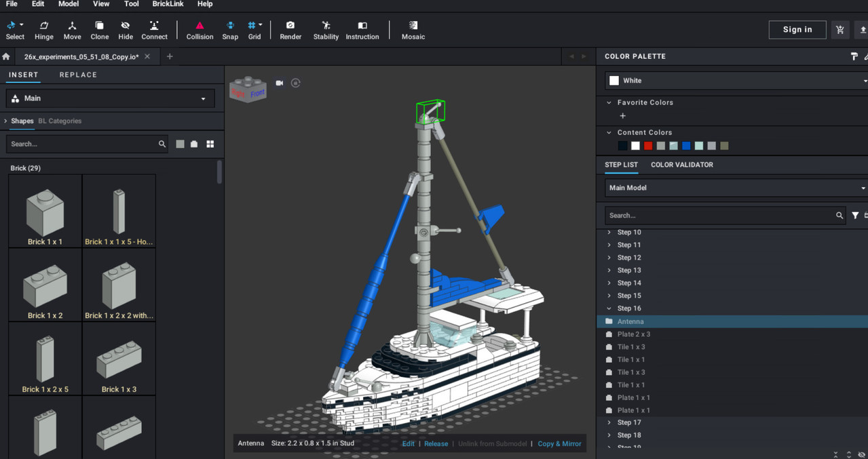868x459 pixels.
Task: Expand Step 10
Action: tap(609, 232)
